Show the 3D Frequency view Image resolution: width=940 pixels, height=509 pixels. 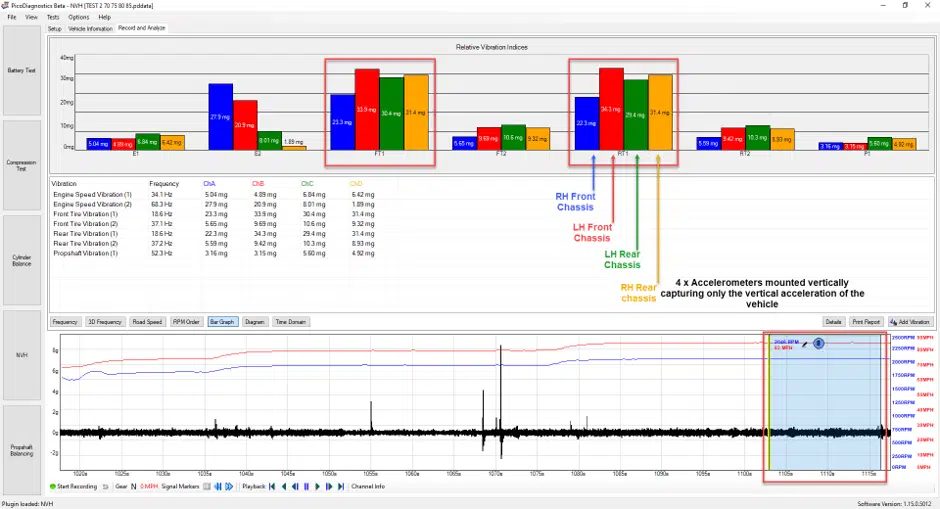[x=105, y=322]
